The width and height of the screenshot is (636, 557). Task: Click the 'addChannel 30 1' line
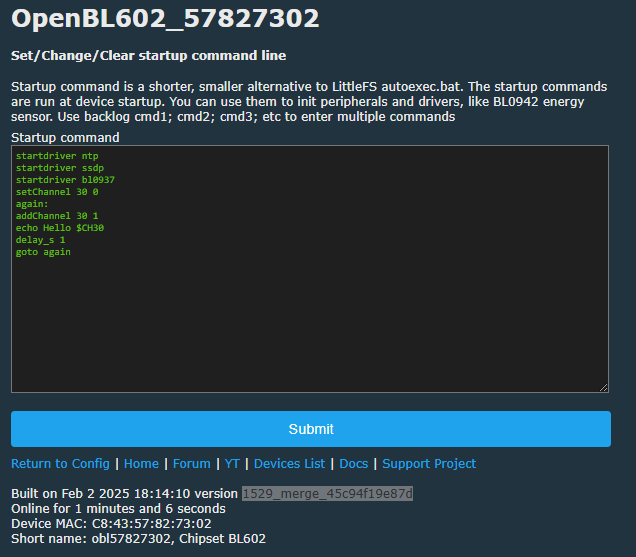[57, 216]
